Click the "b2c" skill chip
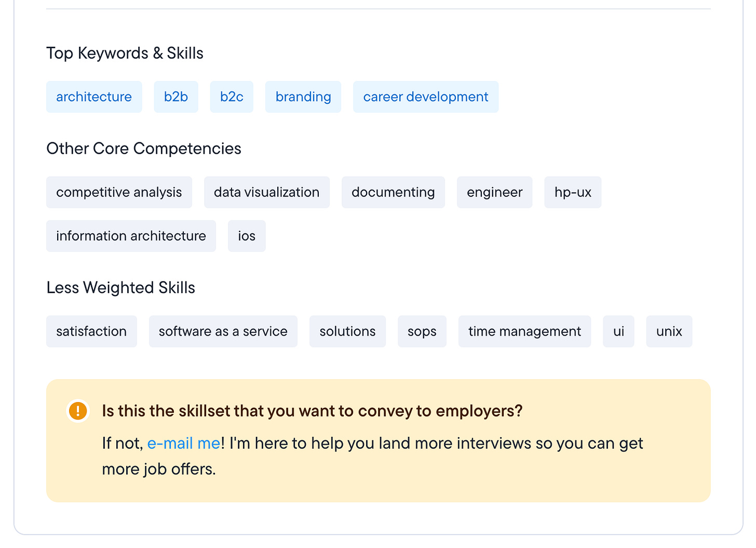The image size is (756, 548). 232,97
